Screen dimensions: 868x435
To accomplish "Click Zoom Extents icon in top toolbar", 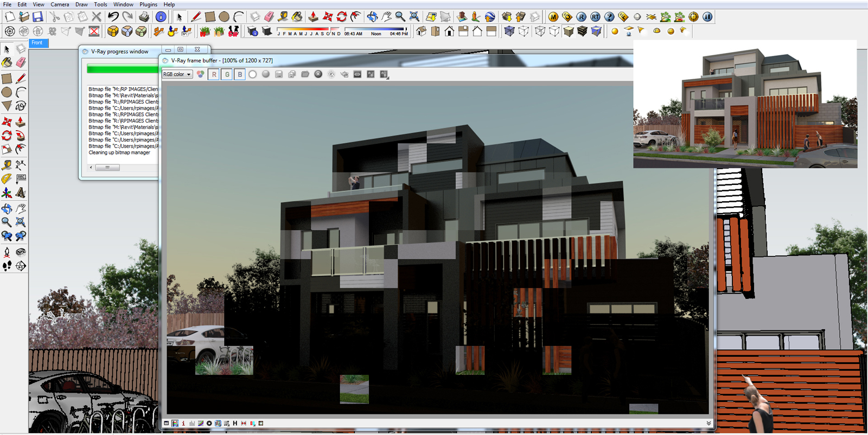I will pyautogui.click(x=414, y=17).
